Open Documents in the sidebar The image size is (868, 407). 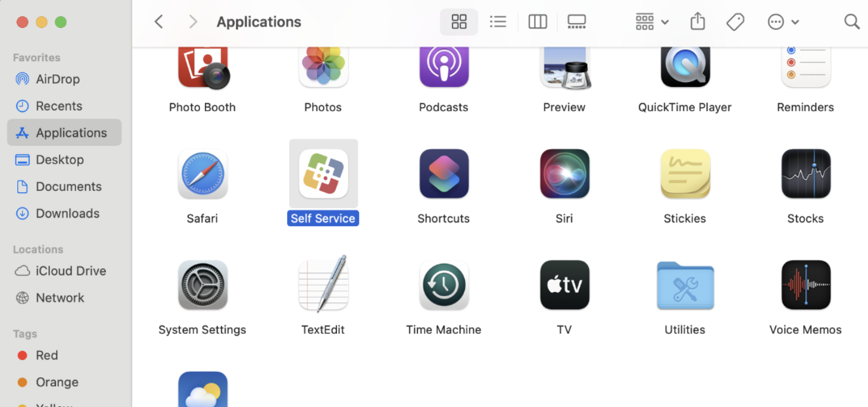point(64,186)
